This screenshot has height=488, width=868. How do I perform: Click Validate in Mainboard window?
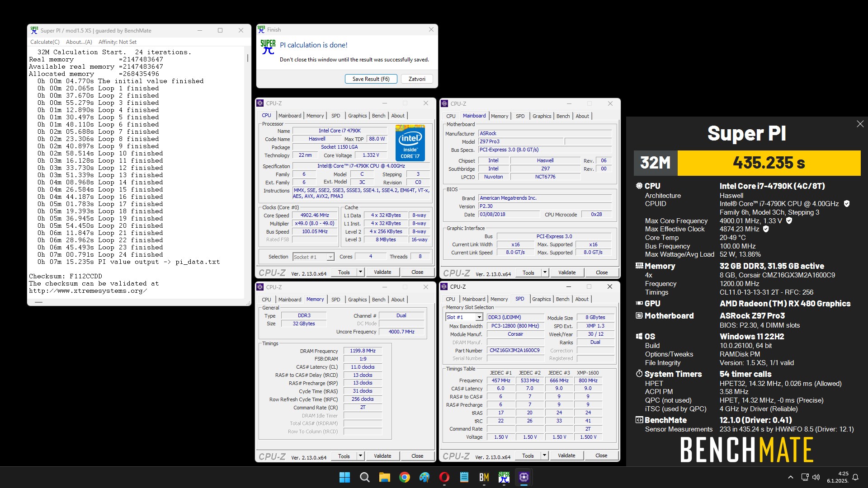[567, 272]
